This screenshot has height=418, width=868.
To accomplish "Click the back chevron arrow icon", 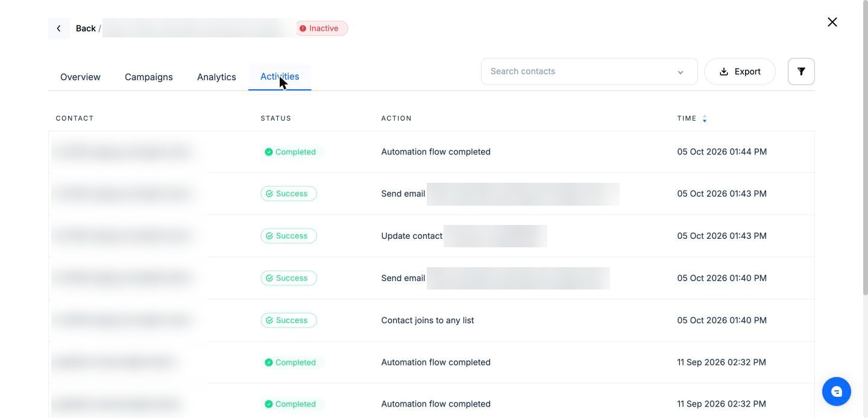I will point(58,28).
